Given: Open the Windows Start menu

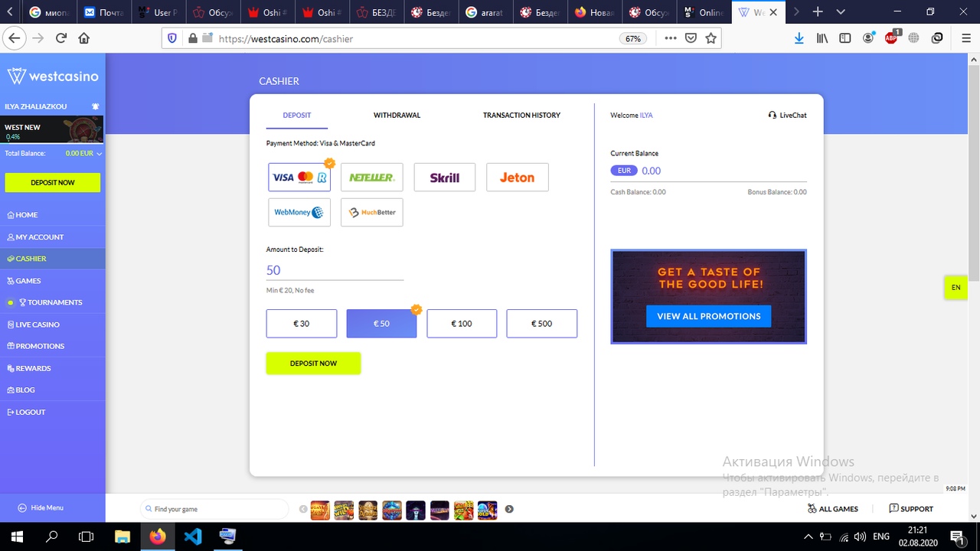Looking at the screenshot, I should (17, 536).
